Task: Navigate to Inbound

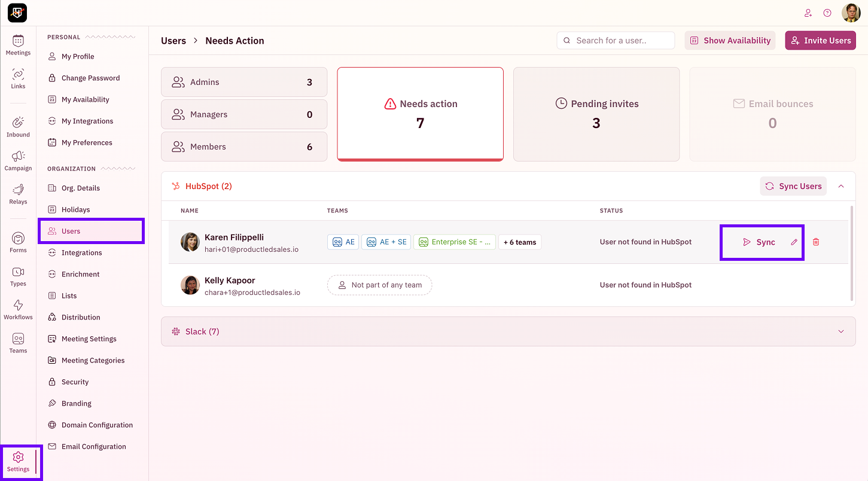Action: (18, 126)
